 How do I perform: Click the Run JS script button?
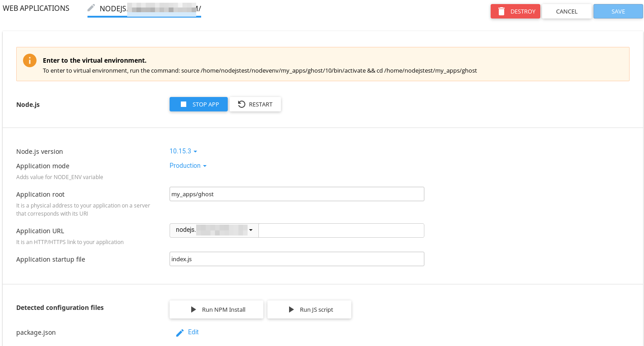(x=309, y=309)
